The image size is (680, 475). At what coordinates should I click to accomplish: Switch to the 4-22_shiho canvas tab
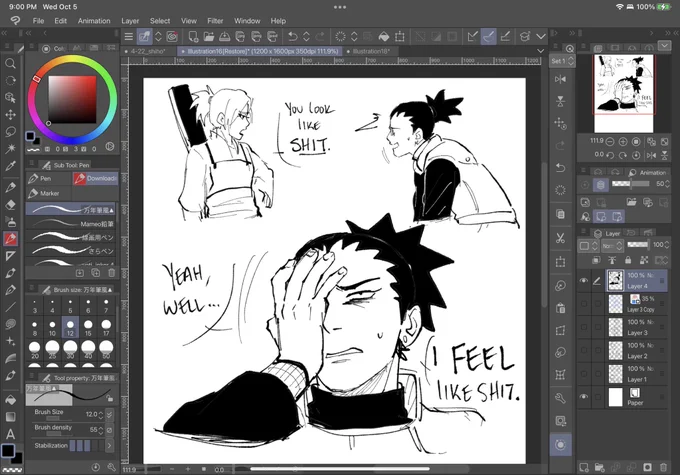click(147, 51)
